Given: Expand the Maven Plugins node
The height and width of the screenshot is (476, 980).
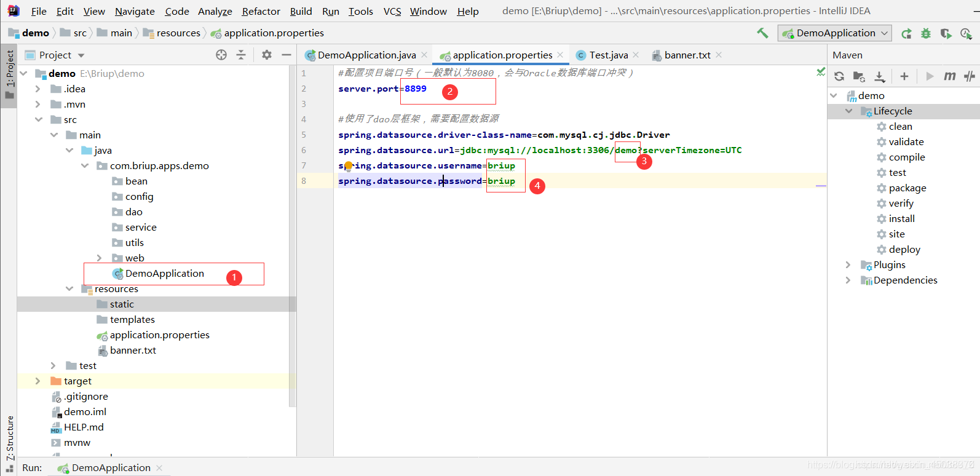Looking at the screenshot, I should (x=848, y=264).
